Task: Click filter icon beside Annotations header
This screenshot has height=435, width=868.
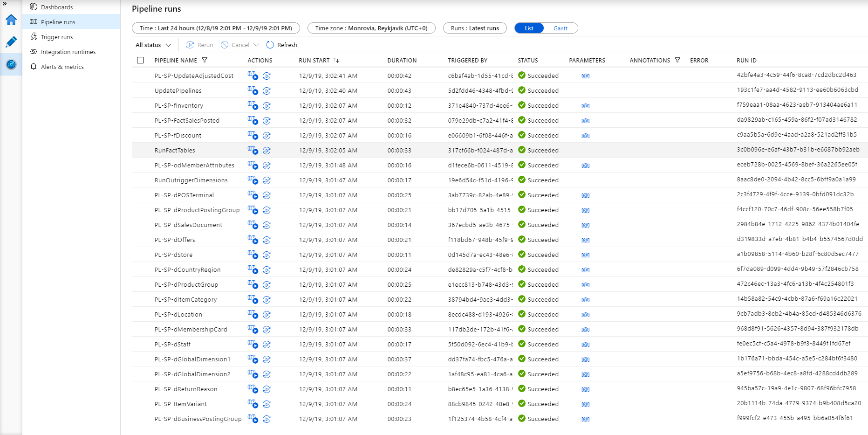Action: coord(677,60)
